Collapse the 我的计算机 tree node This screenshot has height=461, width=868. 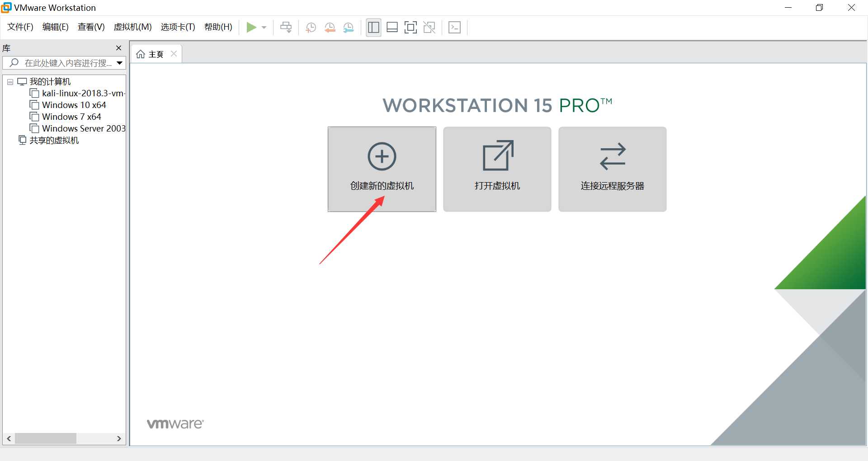[10, 82]
